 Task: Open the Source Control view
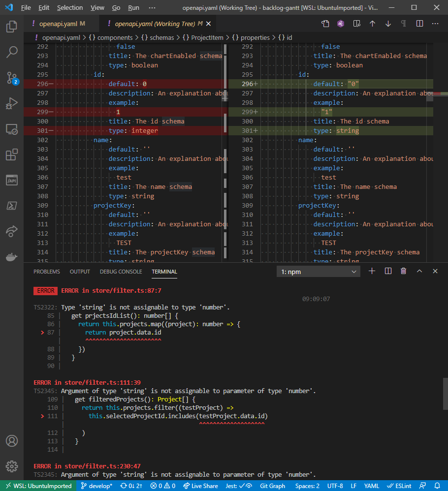coord(12,77)
